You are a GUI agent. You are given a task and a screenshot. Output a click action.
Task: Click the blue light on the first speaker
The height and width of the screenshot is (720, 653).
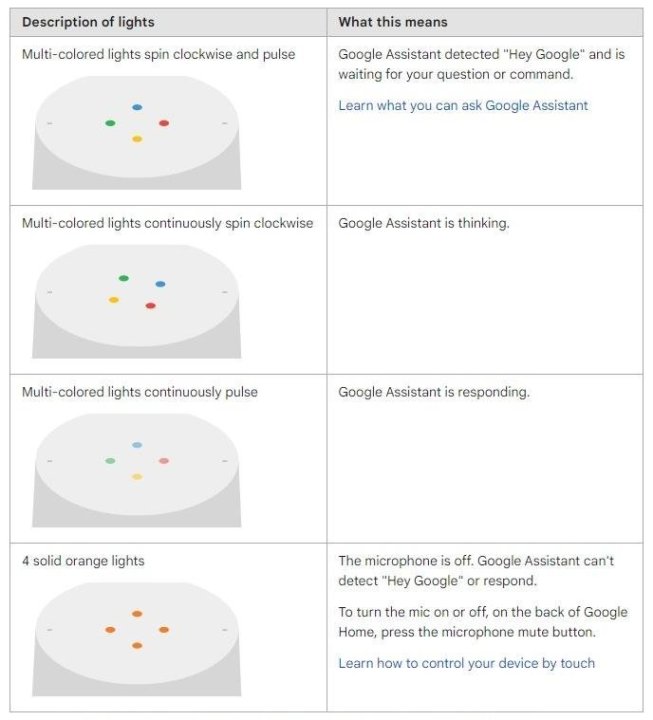click(137, 107)
